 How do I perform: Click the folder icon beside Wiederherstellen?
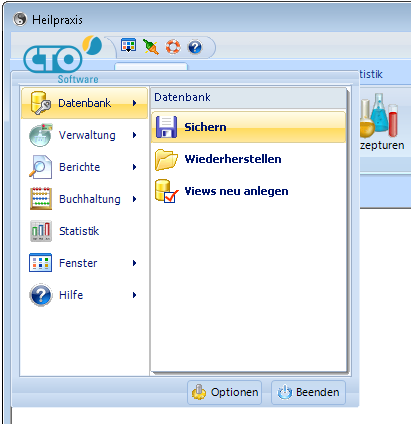pos(166,159)
